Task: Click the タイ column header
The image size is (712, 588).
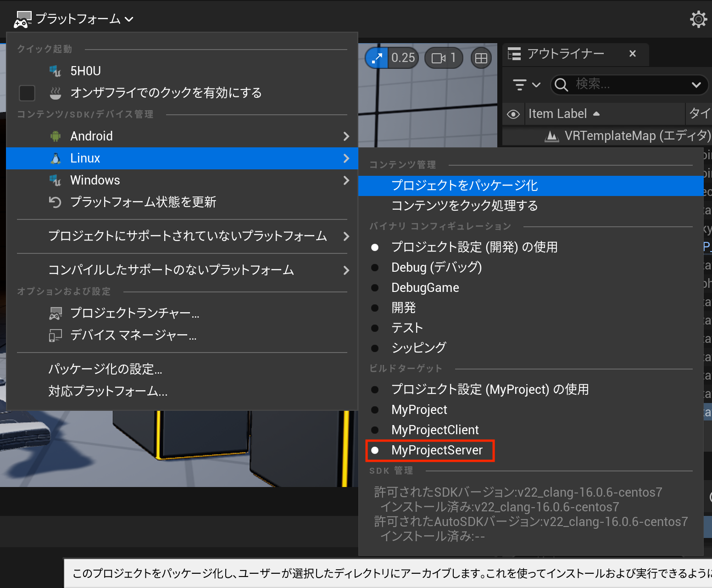Action: point(699,113)
